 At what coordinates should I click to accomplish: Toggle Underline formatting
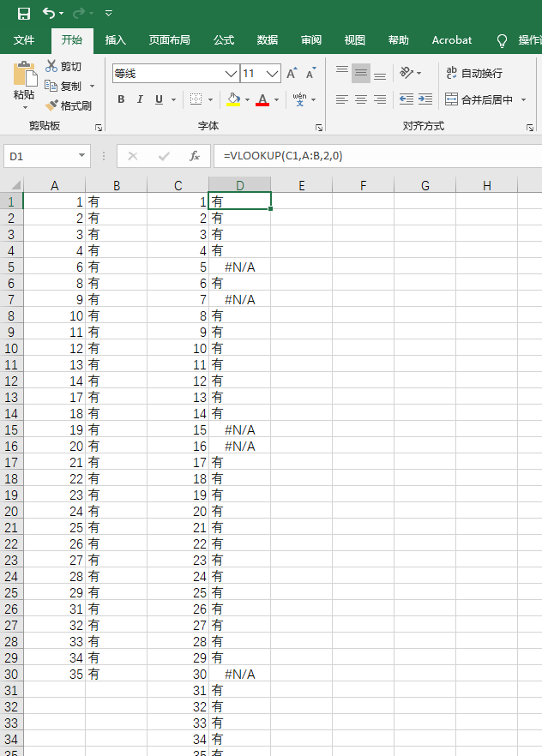tap(159, 99)
